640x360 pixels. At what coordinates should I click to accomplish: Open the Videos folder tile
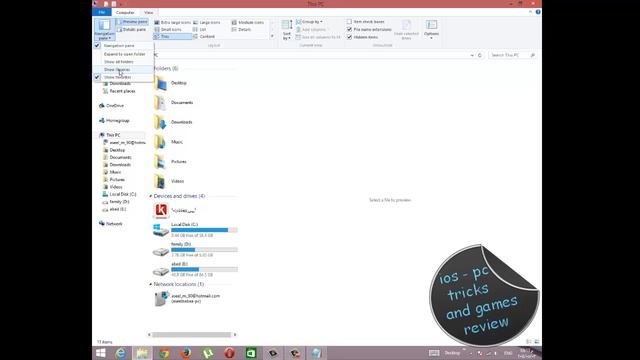[169, 181]
